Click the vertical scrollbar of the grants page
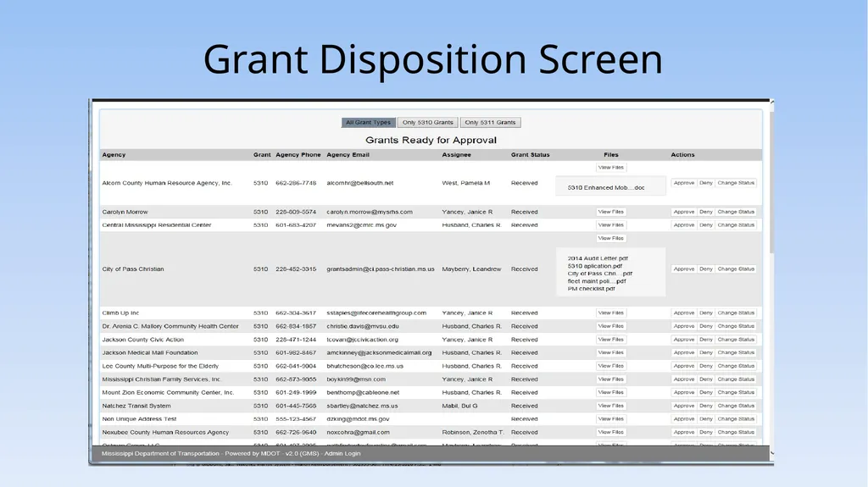The height and width of the screenshot is (487, 868). (771, 183)
